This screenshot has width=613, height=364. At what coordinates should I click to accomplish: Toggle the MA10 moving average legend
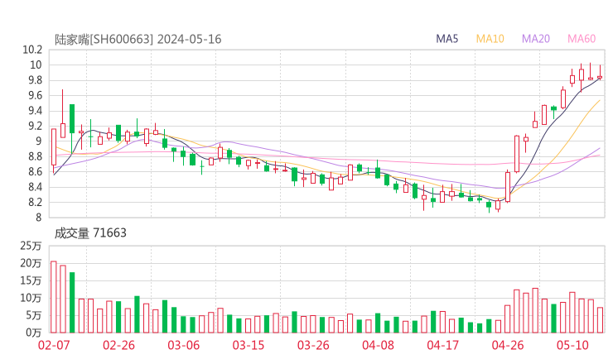490,39
